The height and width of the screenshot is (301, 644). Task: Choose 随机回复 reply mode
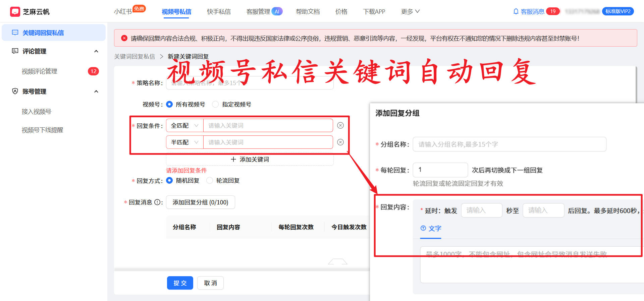tap(169, 180)
